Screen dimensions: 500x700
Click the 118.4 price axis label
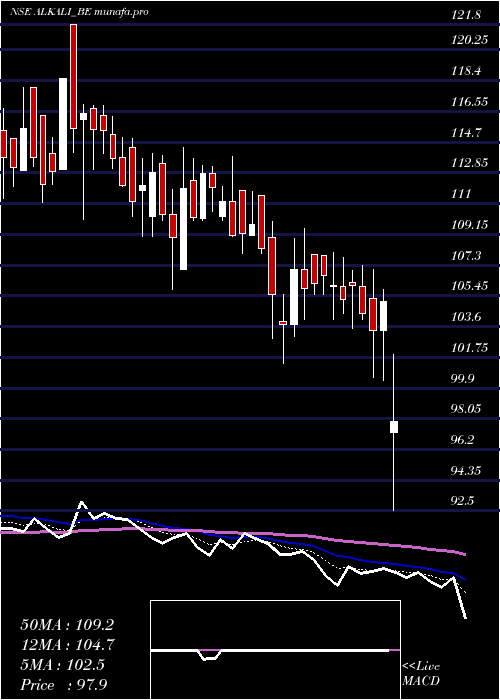click(466, 71)
